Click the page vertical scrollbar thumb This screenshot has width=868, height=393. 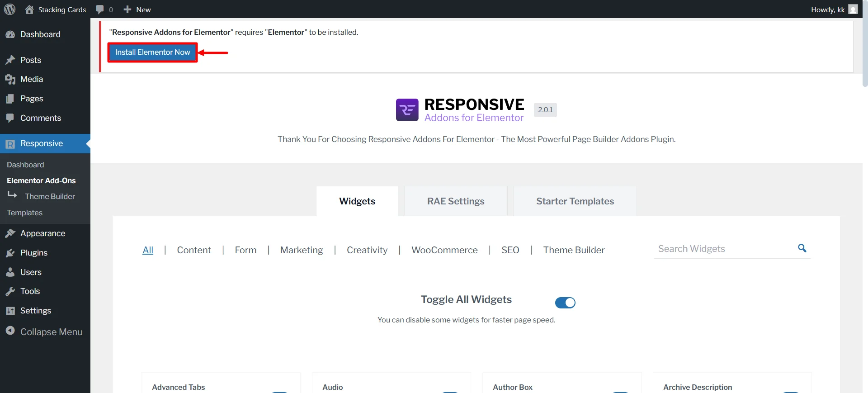865,43
